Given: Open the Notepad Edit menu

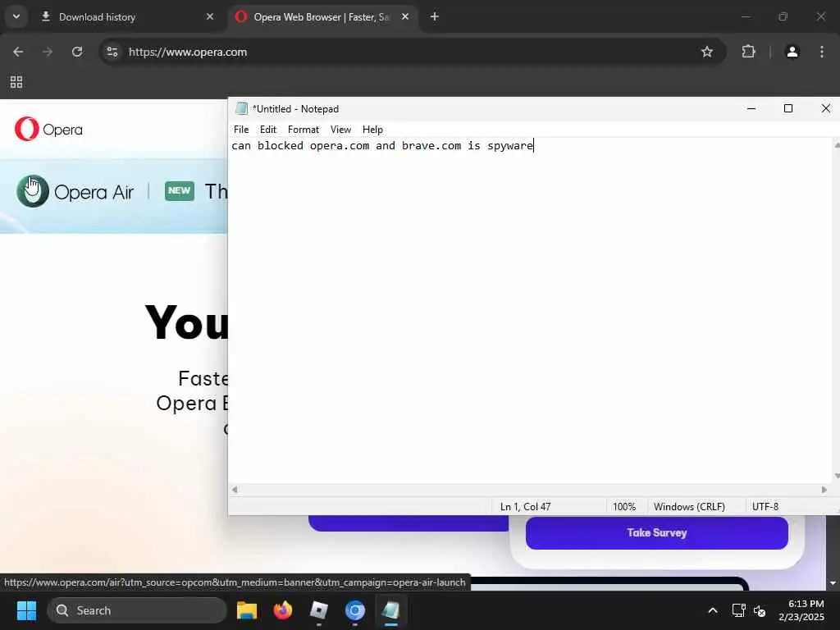Looking at the screenshot, I should [x=268, y=130].
